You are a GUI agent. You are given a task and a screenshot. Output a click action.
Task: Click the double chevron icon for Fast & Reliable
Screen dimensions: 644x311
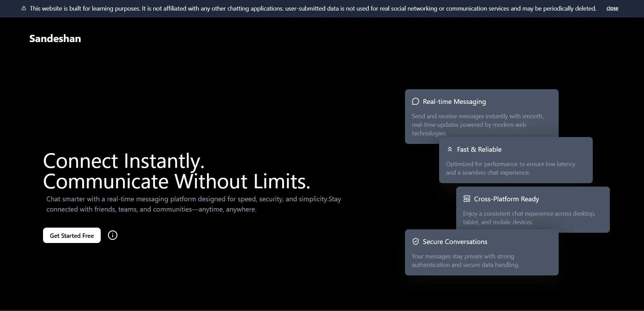[450, 149]
